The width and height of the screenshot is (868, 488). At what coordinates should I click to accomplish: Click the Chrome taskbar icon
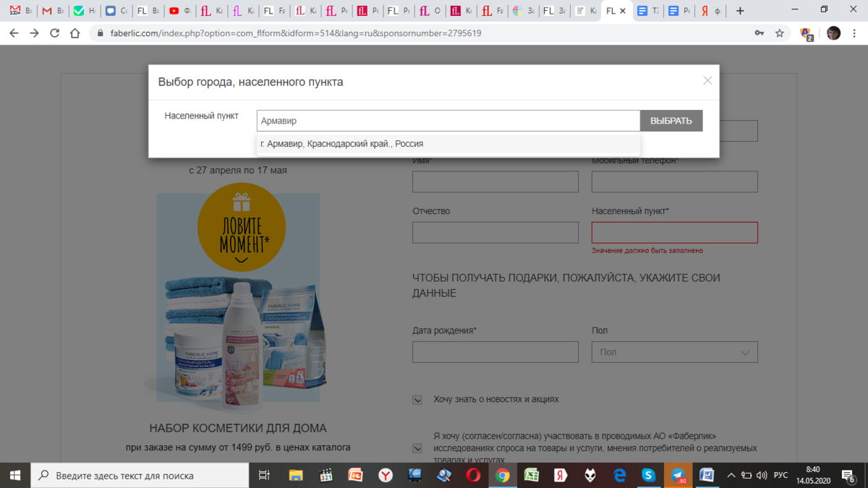pyautogui.click(x=503, y=475)
